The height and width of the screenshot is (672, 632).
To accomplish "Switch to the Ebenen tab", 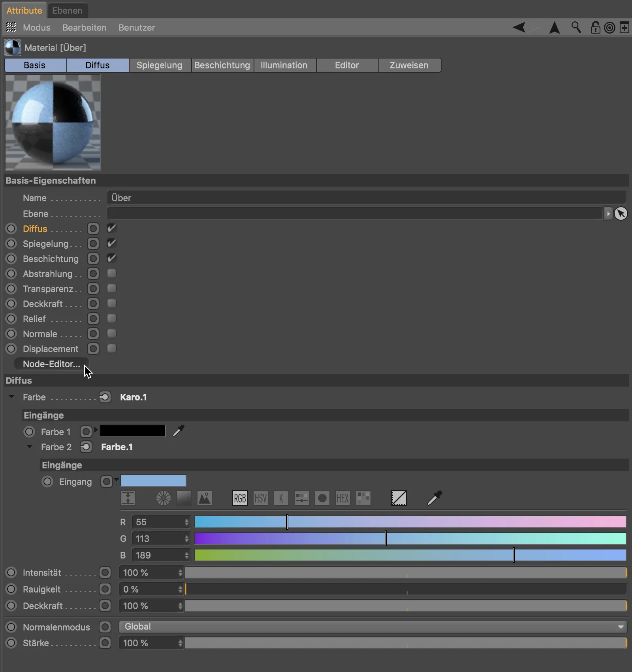I will coord(67,11).
